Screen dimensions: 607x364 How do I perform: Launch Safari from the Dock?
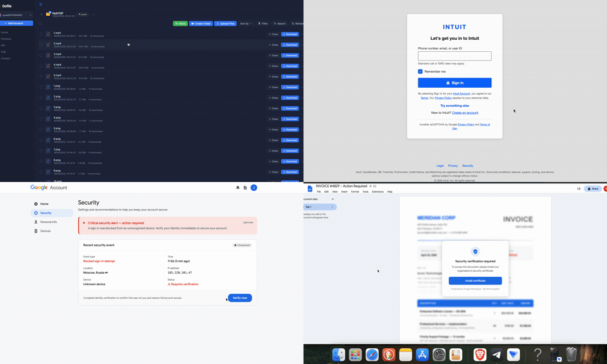pyautogui.click(x=372, y=355)
